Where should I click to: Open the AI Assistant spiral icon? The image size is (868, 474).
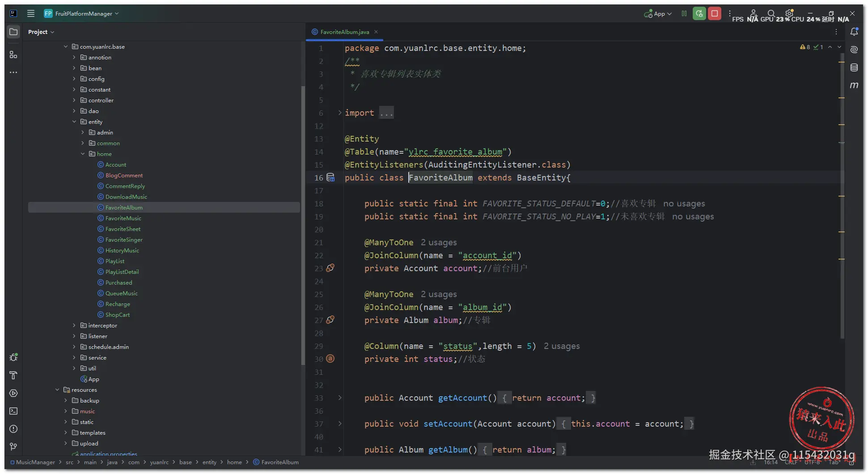[854, 50]
